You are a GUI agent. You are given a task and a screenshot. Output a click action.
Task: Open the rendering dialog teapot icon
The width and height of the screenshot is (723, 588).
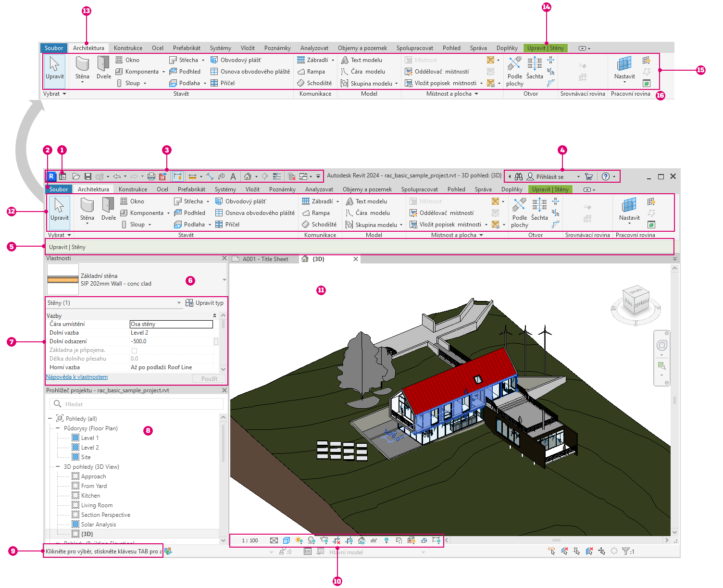[324, 540]
